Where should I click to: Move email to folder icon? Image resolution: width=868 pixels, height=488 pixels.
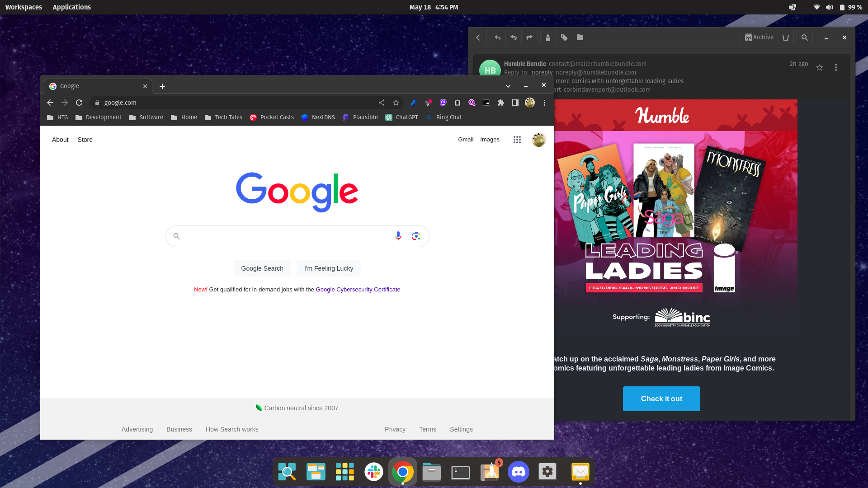click(x=580, y=38)
